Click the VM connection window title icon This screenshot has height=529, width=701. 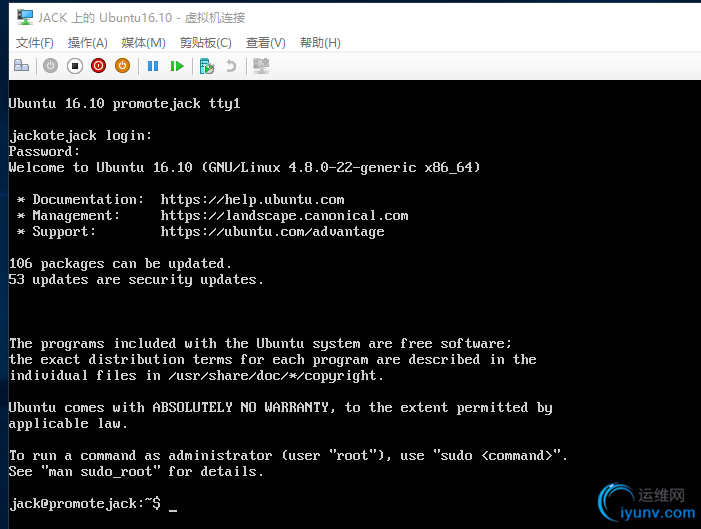pyautogui.click(x=25, y=17)
